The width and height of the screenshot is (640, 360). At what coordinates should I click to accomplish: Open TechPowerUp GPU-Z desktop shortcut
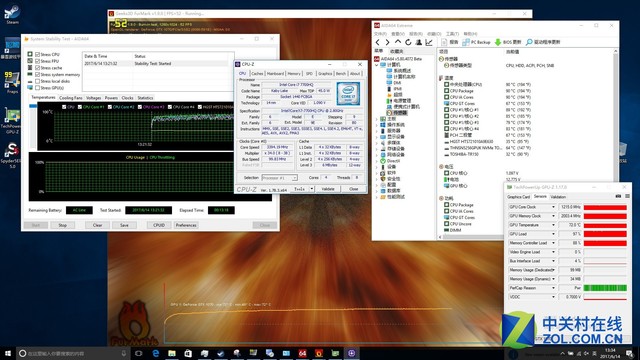tap(12, 120)
